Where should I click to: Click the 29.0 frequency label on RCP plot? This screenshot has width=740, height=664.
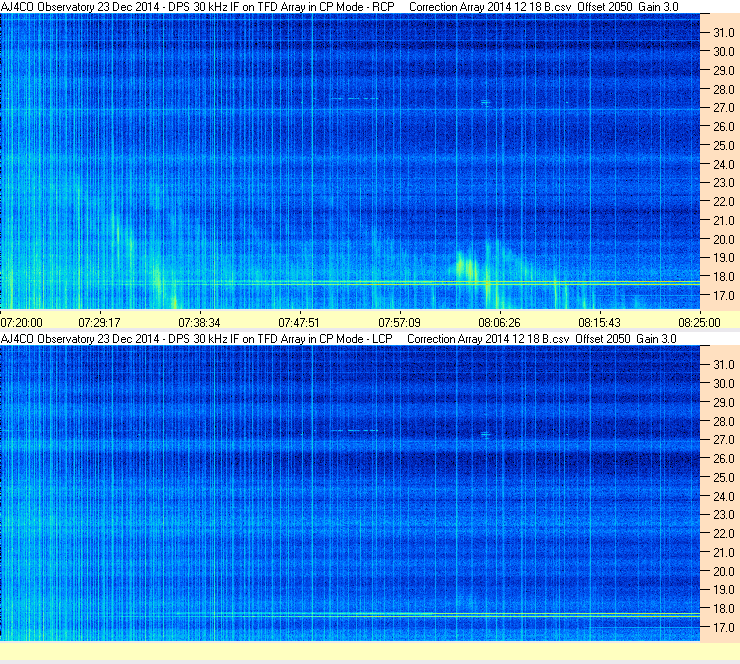[723, 70]
